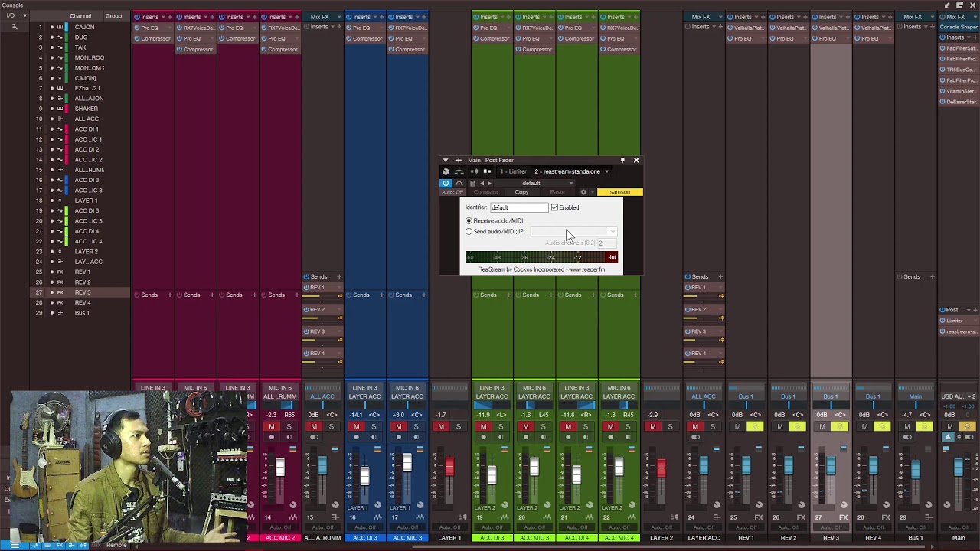The height and width of the screenshot is (551, 980).
Task: Click the ACC DI 3 channel 16 fader
Action: coord(364,476)
